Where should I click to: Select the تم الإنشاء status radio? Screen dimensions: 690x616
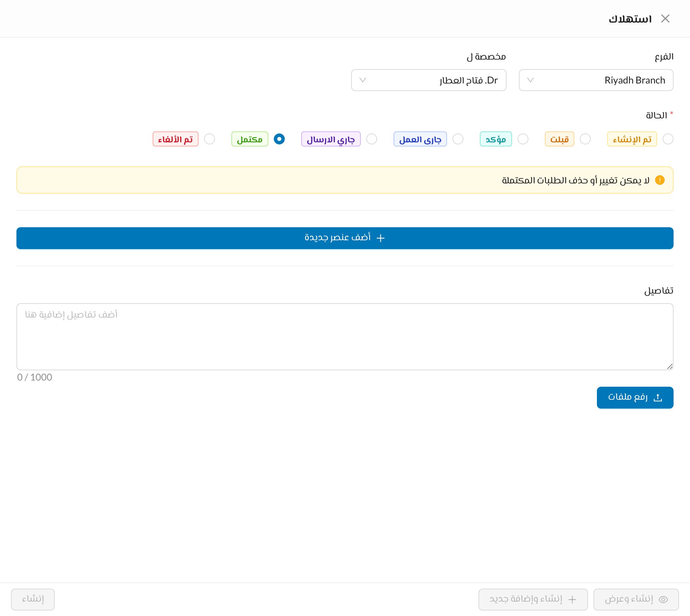click(668, 139)
